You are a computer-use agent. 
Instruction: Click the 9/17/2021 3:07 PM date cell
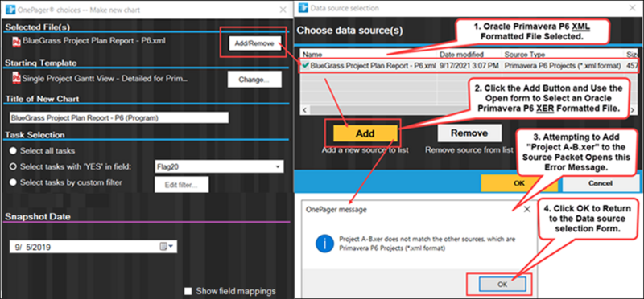point(469,65)
